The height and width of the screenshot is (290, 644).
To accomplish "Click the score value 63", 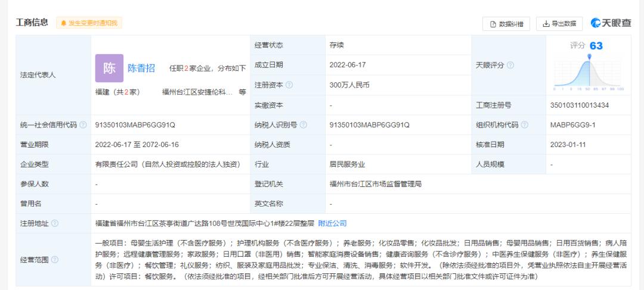I will coord(596,46).
